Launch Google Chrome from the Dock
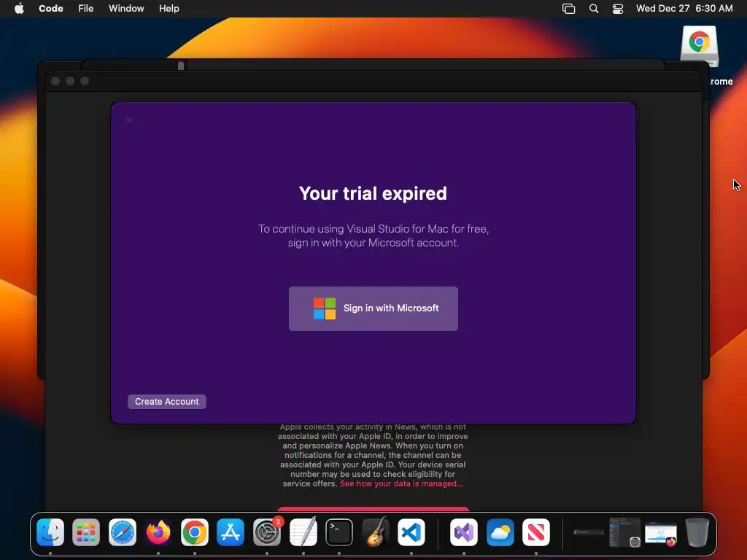747x560 pixels. click(x=194, y=532)
